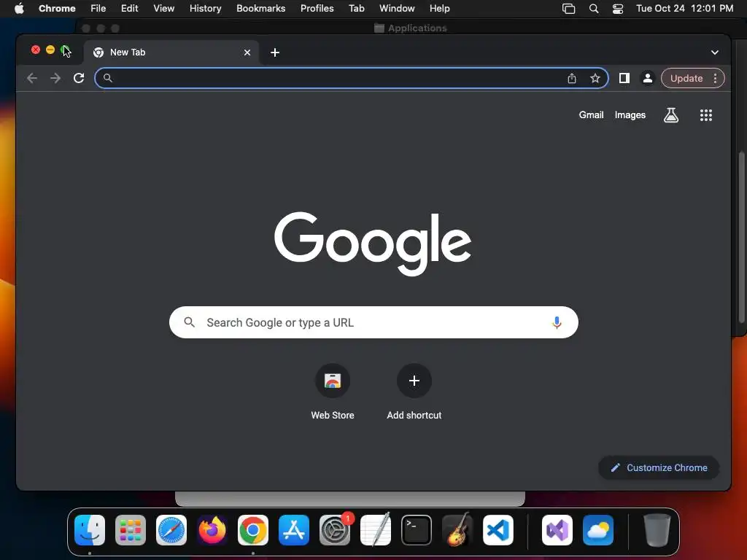
Task: Click the Google logo
Action: (373, 244)
